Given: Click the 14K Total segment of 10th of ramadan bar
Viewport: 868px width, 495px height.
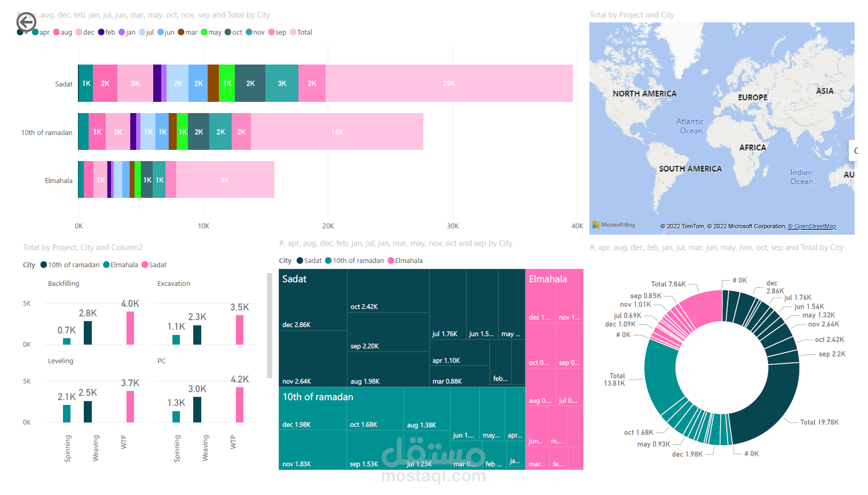Looking at the screenshot, I should [x=337, y=132].
